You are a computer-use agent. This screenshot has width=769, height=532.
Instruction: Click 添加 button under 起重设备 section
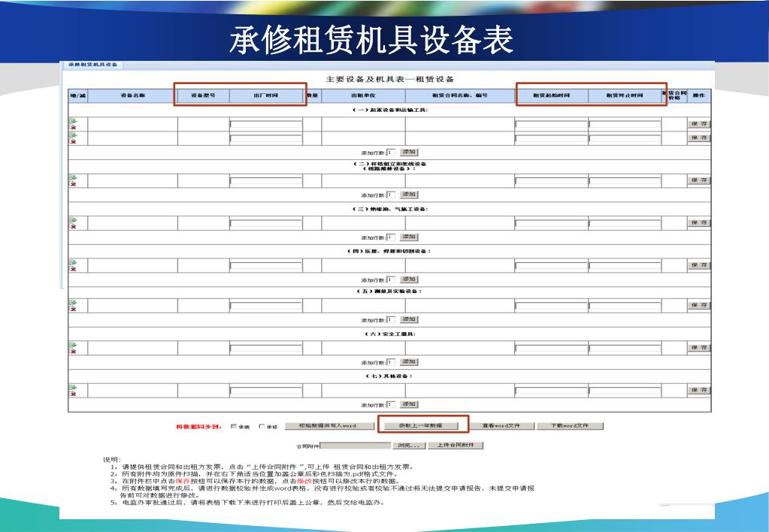410,152
